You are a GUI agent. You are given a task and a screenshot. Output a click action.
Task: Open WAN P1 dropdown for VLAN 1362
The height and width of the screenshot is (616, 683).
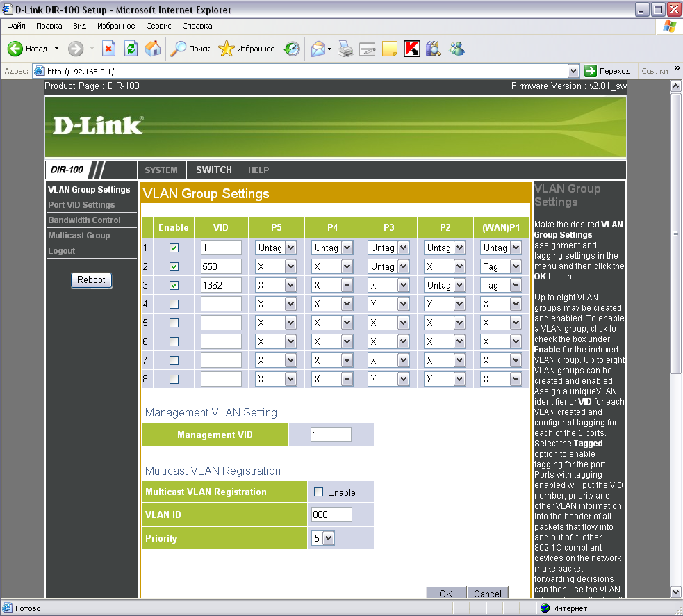pos(502,286)
